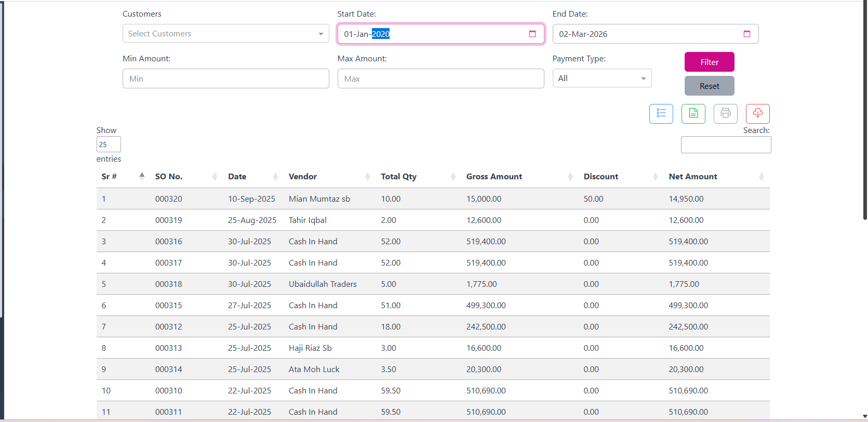
Task: Focus the Min Amount field
Action: (x=225, y=78)
